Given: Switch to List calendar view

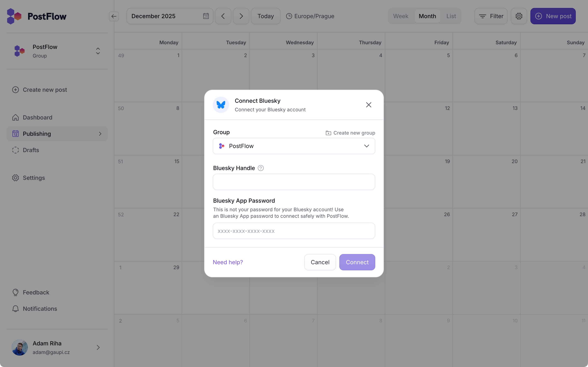Looking at the screenshot, I should pos(451,16).
